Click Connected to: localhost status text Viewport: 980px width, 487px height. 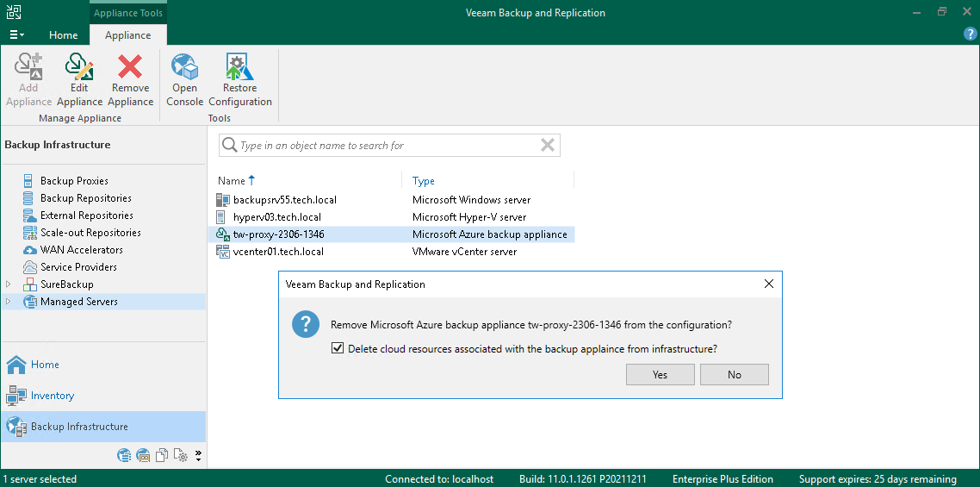tap(439, 479)
